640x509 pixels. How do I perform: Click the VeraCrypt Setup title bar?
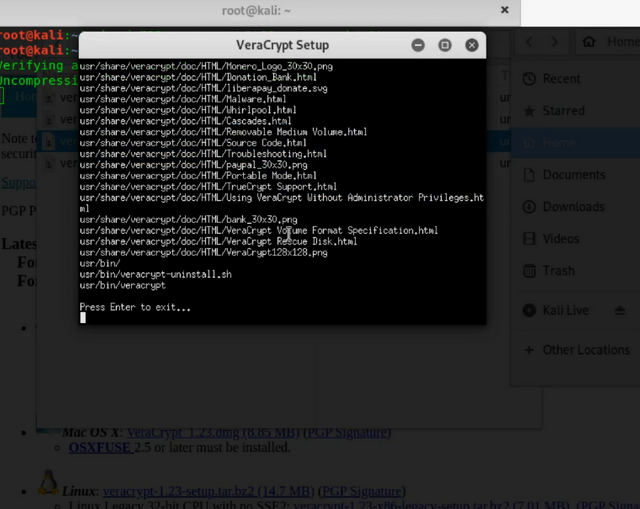click(x=282, y=45)
